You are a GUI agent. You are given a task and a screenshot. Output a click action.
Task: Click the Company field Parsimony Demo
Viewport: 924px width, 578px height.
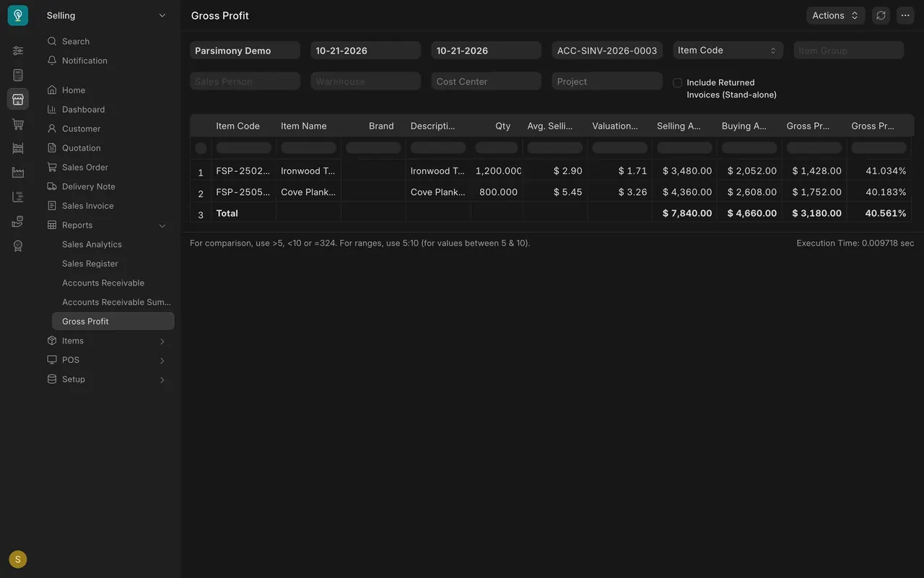click(245, 51)
